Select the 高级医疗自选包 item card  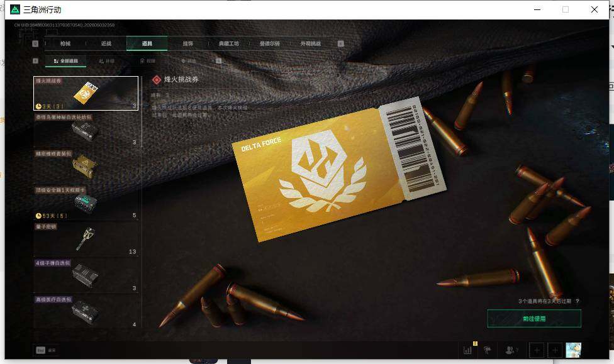[x=86, y=312]
